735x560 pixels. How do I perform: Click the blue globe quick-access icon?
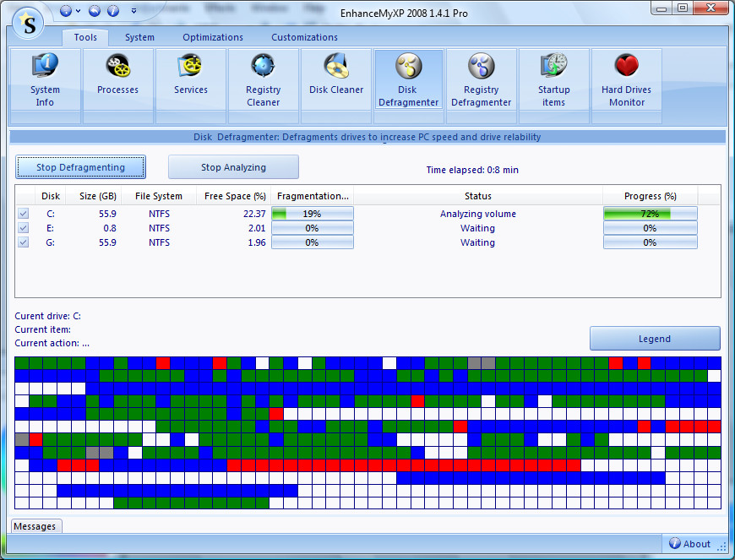[66, 11]
